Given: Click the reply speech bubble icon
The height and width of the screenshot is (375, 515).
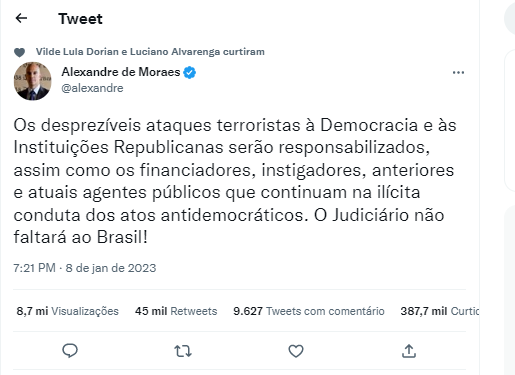Looking at the screenshot, I should [x=70, y=351].
